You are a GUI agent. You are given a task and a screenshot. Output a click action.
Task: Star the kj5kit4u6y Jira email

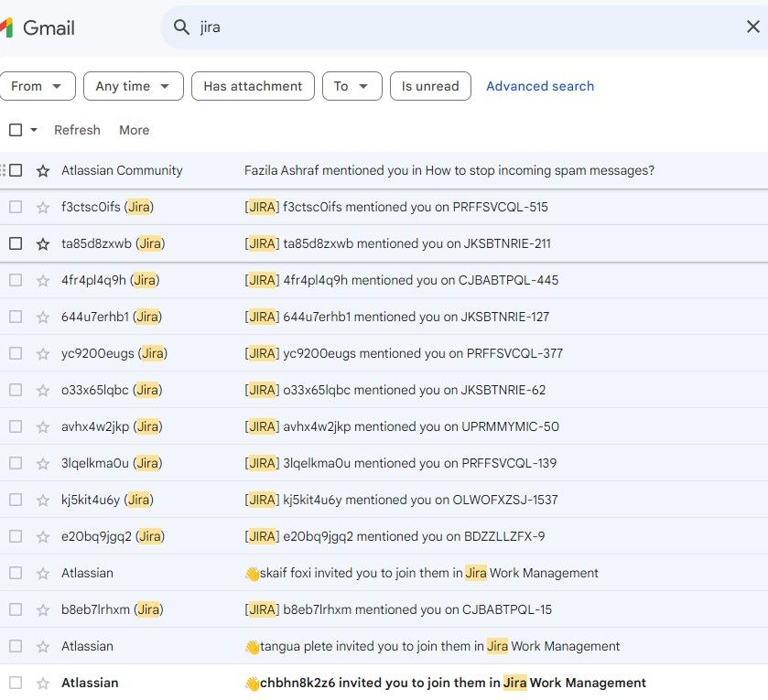click(x=43, y=500)
